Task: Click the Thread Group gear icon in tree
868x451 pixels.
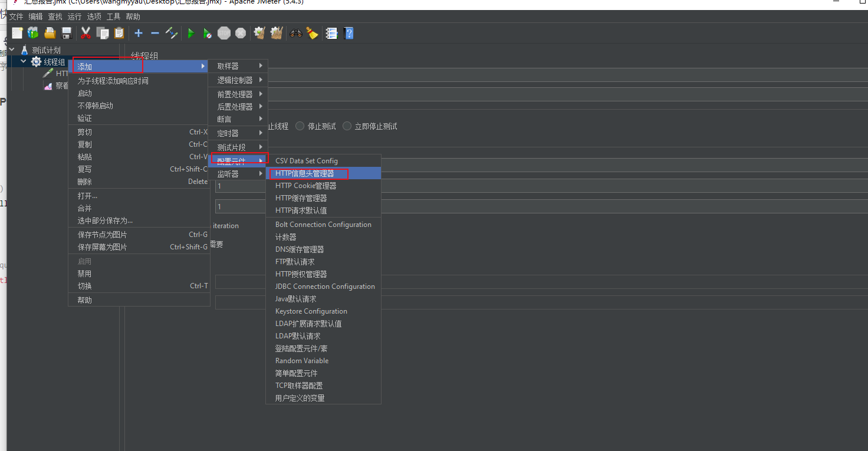Action: pos(36,62)
